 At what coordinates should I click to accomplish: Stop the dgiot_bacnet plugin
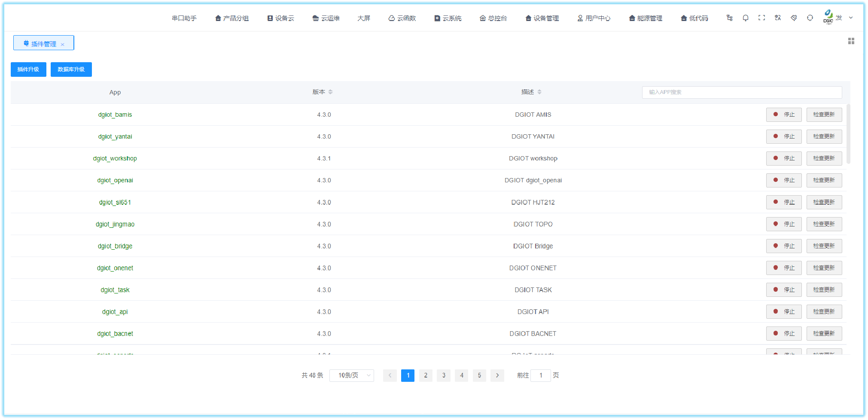(784, 333)
